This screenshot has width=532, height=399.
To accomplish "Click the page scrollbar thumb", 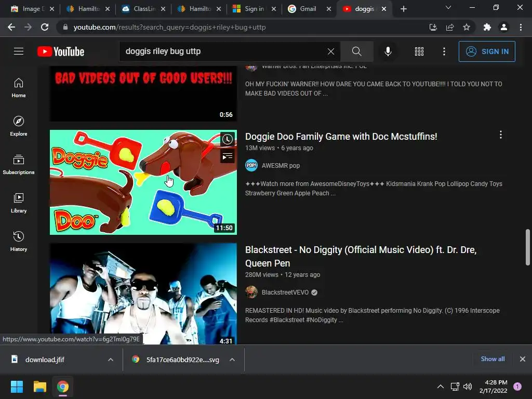I will [528, 247].
